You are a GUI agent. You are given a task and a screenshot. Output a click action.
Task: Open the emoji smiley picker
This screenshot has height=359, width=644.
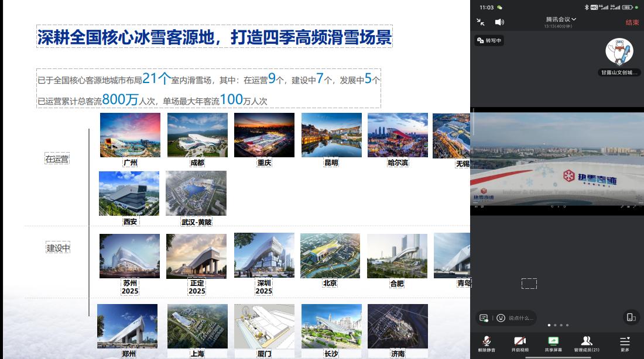pos(501,317)
